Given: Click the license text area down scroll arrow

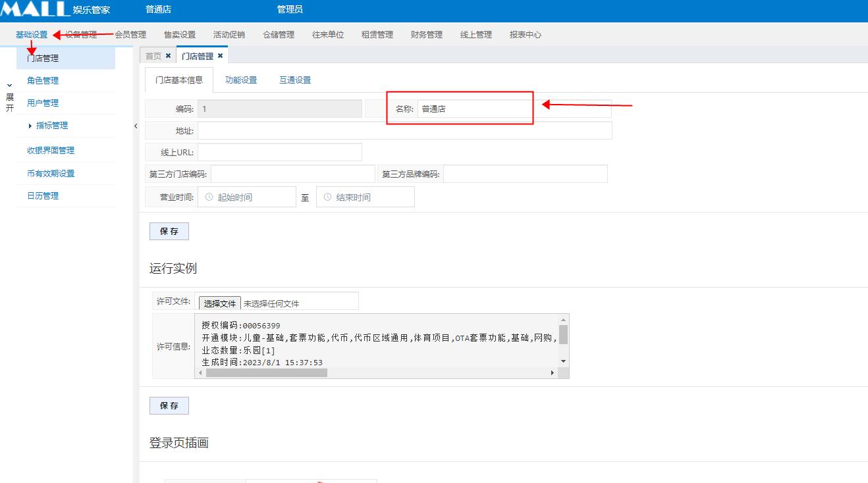Looking at the screenshot, I should click(563, 361).
